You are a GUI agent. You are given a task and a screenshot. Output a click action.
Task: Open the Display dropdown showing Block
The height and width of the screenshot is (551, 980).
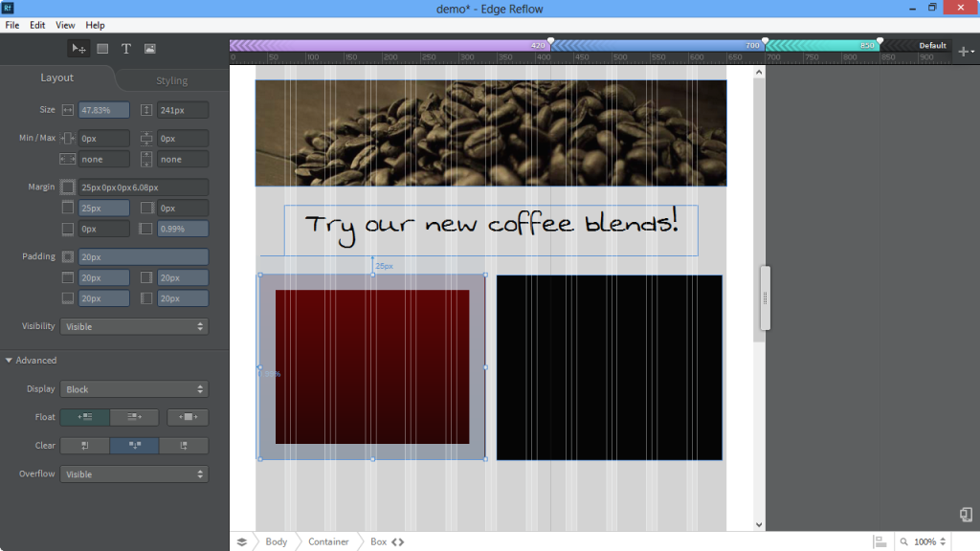134,389
